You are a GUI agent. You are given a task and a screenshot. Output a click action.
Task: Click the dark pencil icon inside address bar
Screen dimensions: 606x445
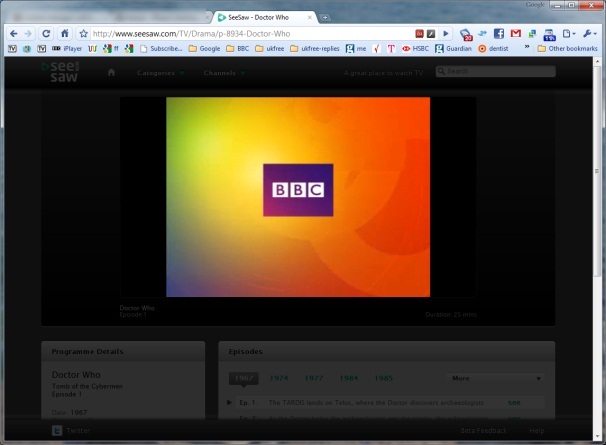(431, 34)
